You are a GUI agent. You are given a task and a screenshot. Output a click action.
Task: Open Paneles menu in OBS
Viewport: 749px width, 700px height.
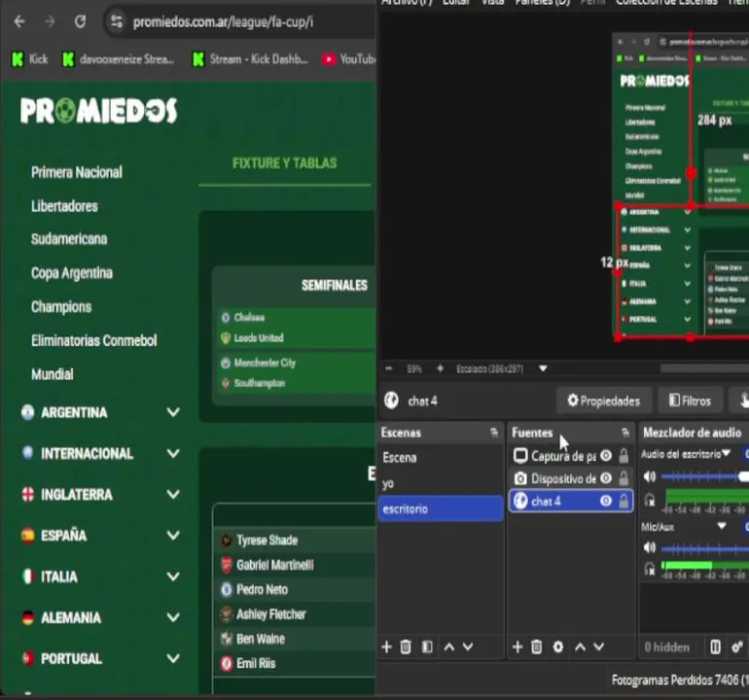[543, 2]
